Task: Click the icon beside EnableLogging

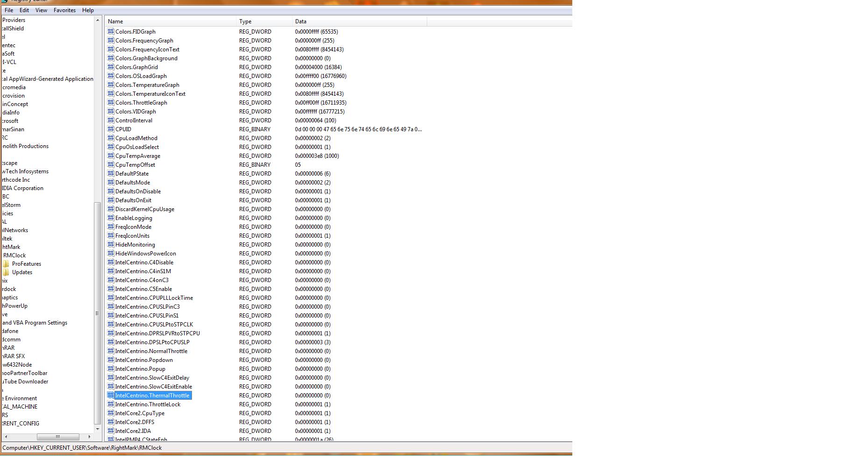Action: 111,218
